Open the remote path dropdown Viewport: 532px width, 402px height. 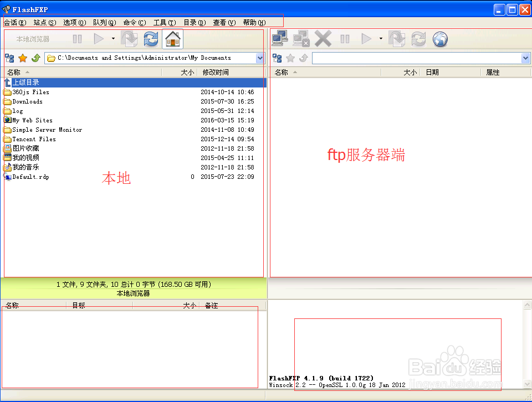click(525, 58)
